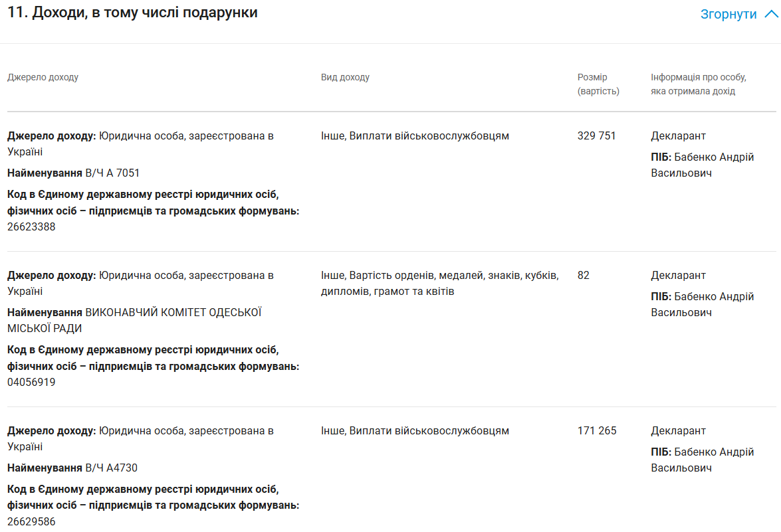This screenshot has height=532, width=781.
Task: Select registry code 26629586
Action: pos(31,521)
